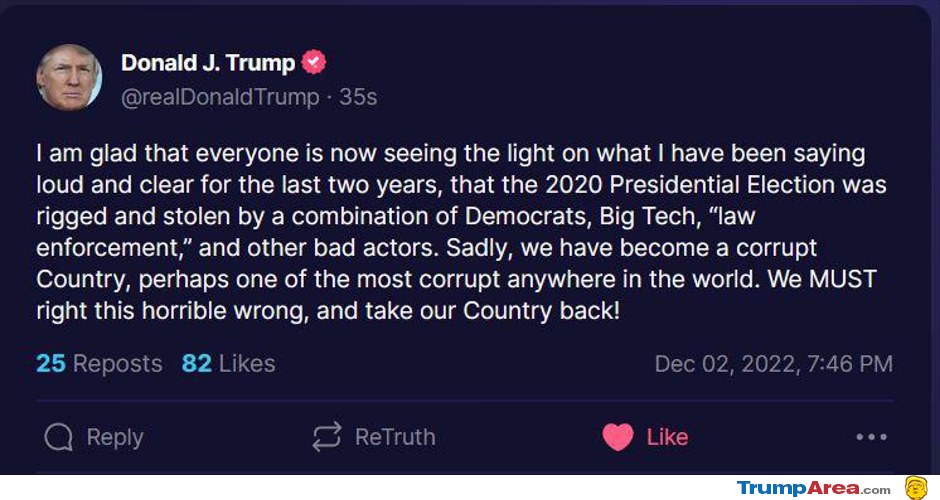
Task: Click the Reply speech bubble icon
Action: [x=58, y=437]
